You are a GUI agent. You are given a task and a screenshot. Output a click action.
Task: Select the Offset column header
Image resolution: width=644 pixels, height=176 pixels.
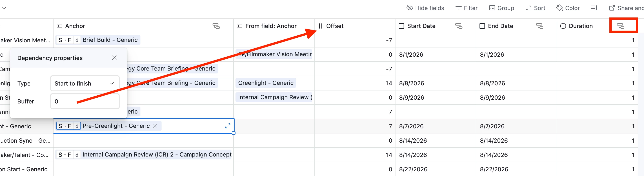[355, 26]
